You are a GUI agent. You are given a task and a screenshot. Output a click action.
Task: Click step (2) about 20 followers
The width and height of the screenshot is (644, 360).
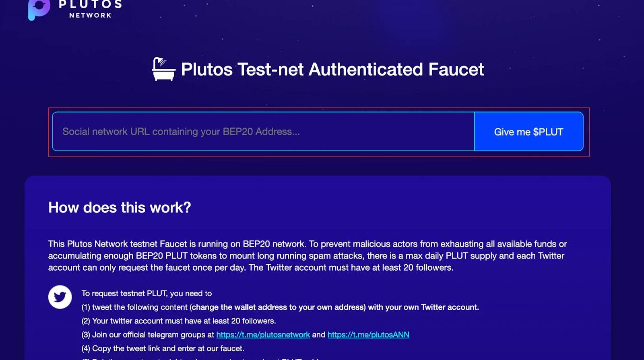coord(179,321)
